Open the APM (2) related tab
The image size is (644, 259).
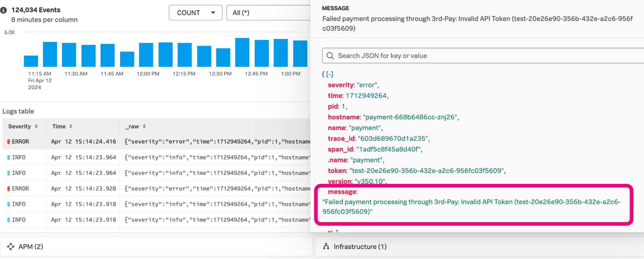31,246
